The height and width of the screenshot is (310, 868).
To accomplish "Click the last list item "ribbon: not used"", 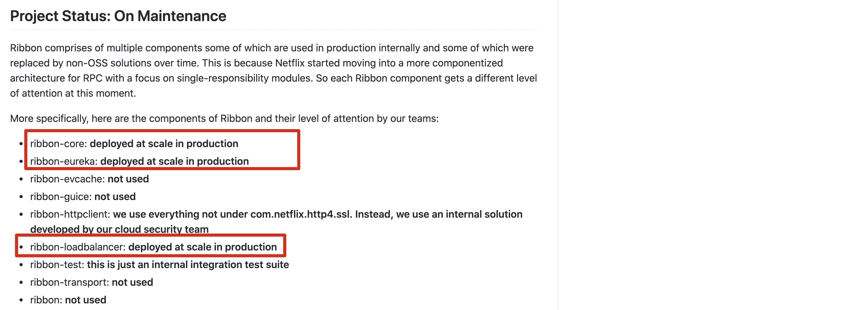I will click(68, 300).
